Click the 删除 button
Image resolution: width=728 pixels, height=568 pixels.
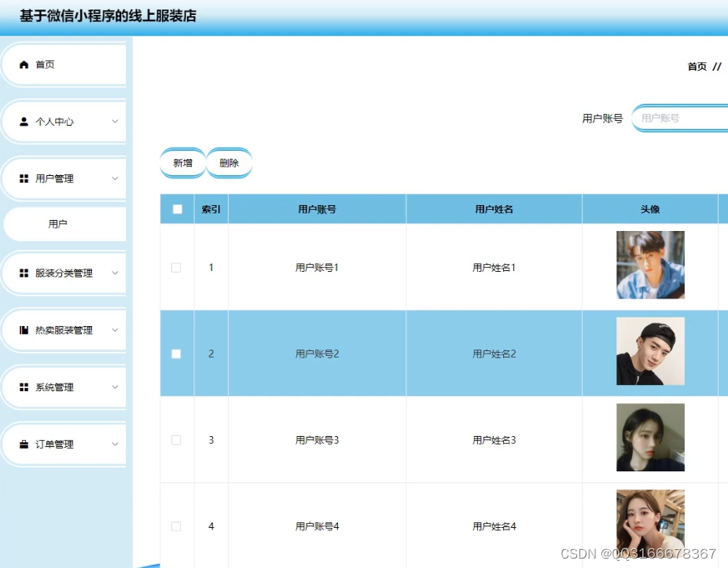[229, 163]
